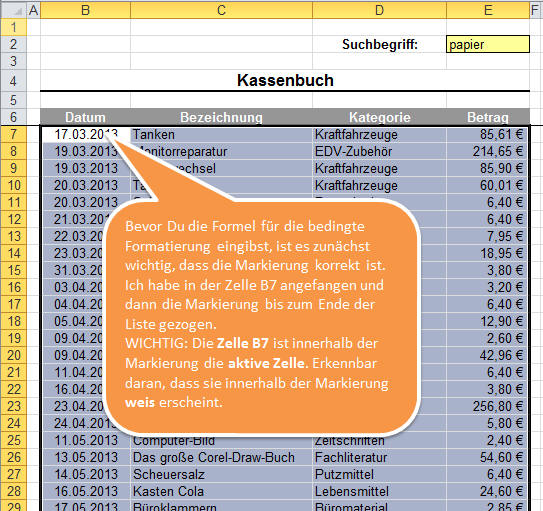Click active cell with date 17.03.2013
The height and width of the screenshot is (511, 543).
[x=85, y=134]
